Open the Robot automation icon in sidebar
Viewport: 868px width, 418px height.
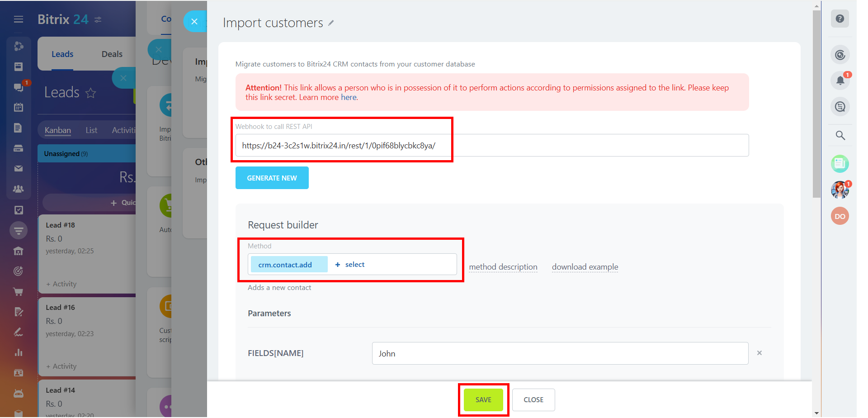click(19, 393)
